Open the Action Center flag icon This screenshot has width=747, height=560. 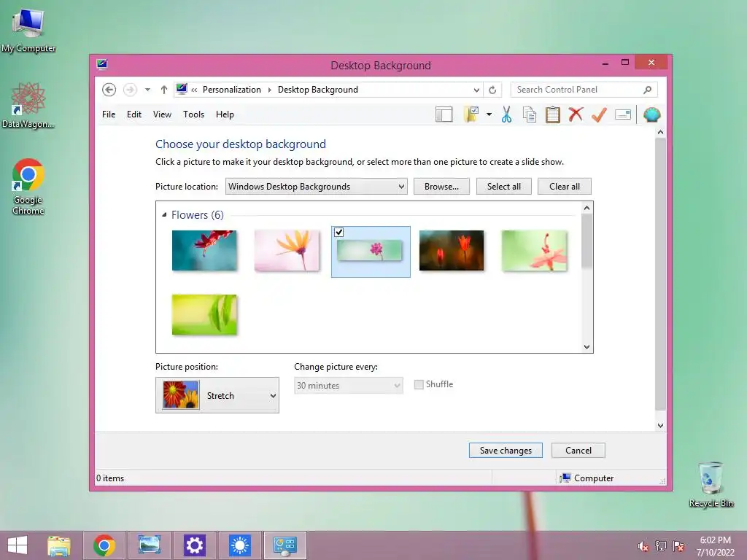coord(678,546)
